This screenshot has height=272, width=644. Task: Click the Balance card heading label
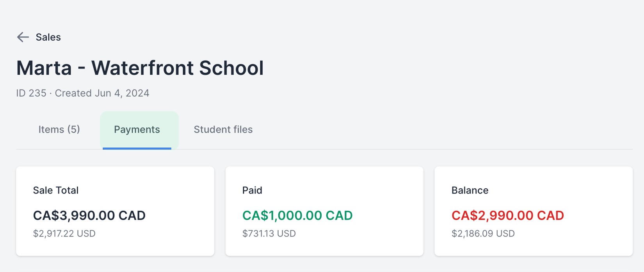[x=470, y=190]
